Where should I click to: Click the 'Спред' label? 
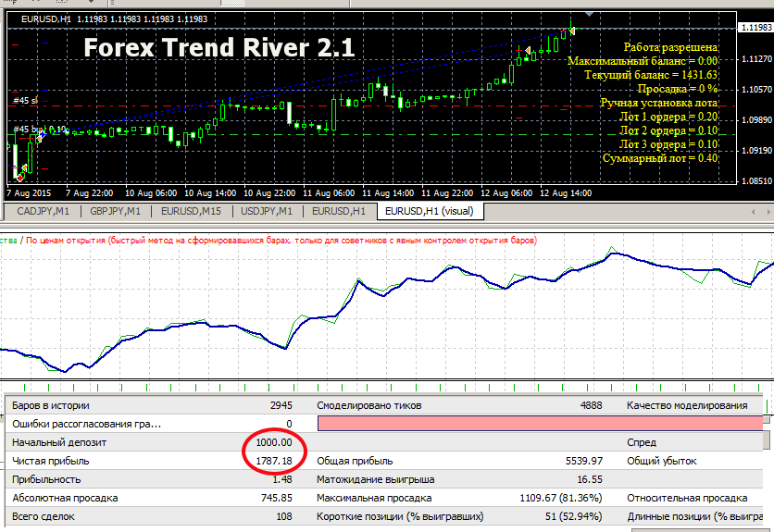[x=642, y=442]
